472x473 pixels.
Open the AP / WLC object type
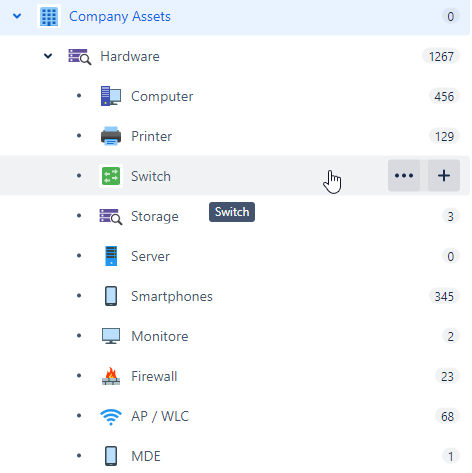point(160,416)
